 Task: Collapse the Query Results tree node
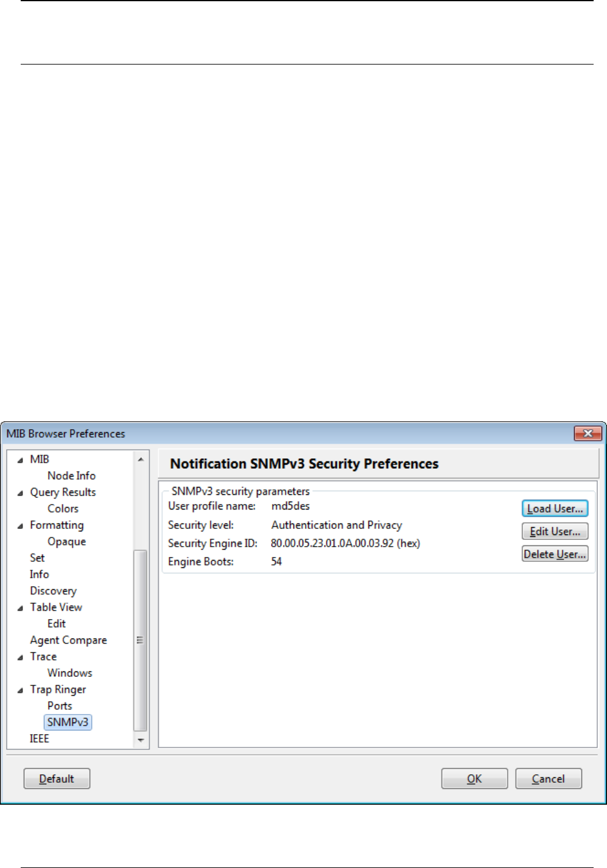tap(20, 493)
